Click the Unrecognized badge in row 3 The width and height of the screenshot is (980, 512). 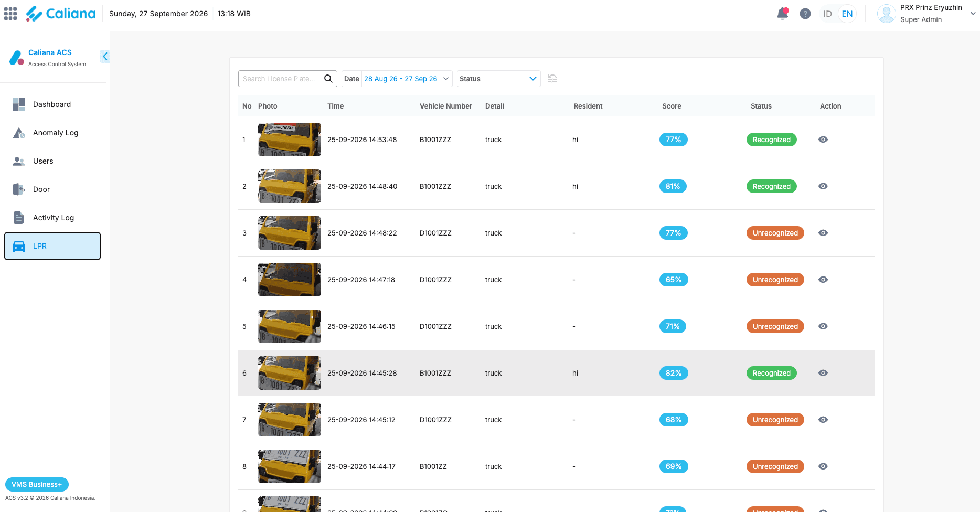(775, 233)
